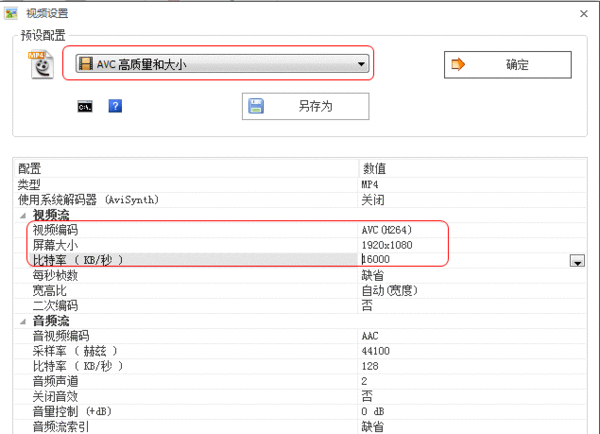
Task: Collapse the 音频流 section
Action: point(22,320)
